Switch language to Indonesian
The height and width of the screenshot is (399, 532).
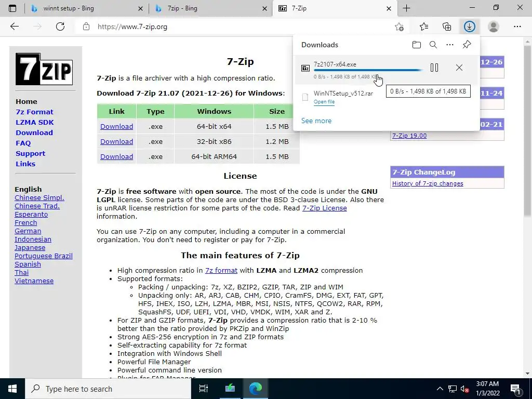(x=33, y=239)
